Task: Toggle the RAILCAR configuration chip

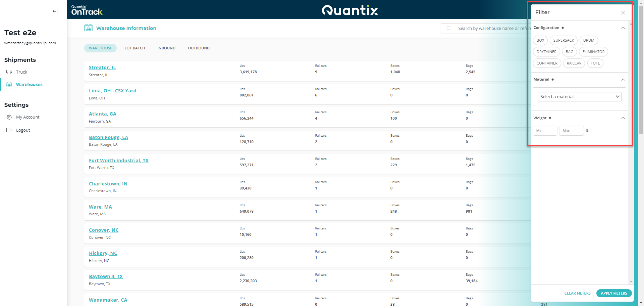Action: pyautogui.click(x=574, y=63)
